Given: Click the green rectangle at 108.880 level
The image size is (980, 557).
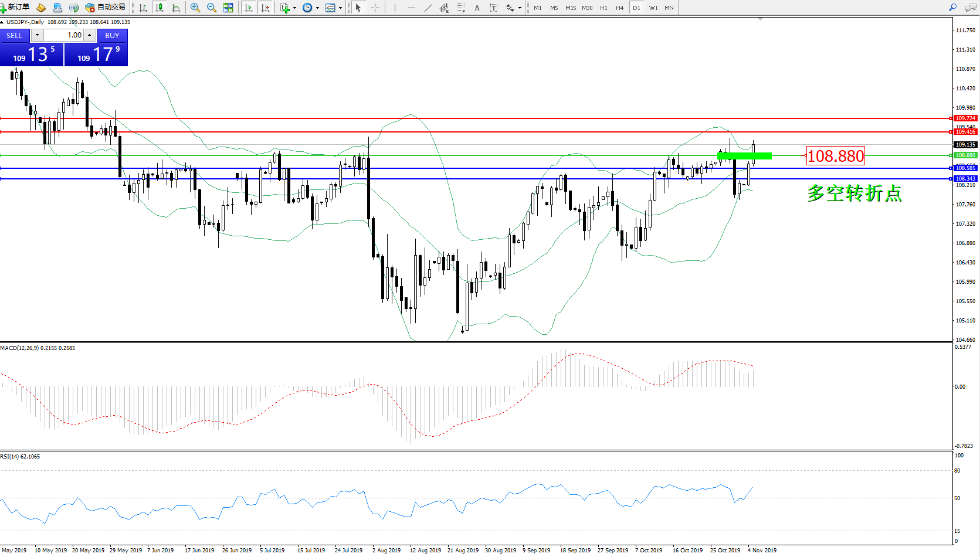Looking at the screenshot, I should point(744,155).
